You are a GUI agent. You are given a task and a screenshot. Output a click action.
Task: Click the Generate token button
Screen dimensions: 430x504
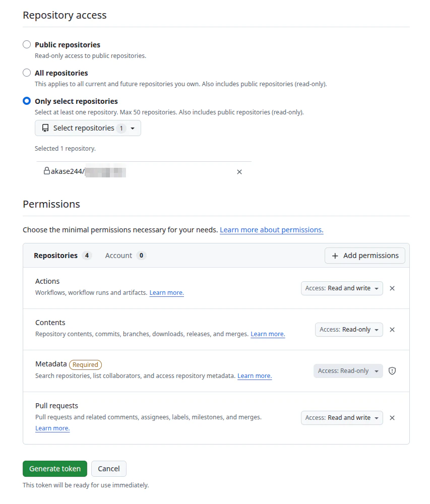point(54,469)
